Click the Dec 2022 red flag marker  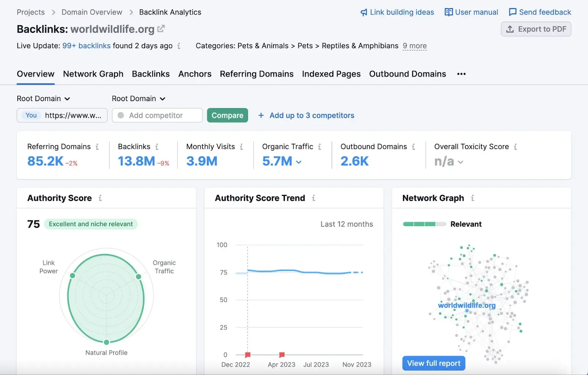coord(248,355)
